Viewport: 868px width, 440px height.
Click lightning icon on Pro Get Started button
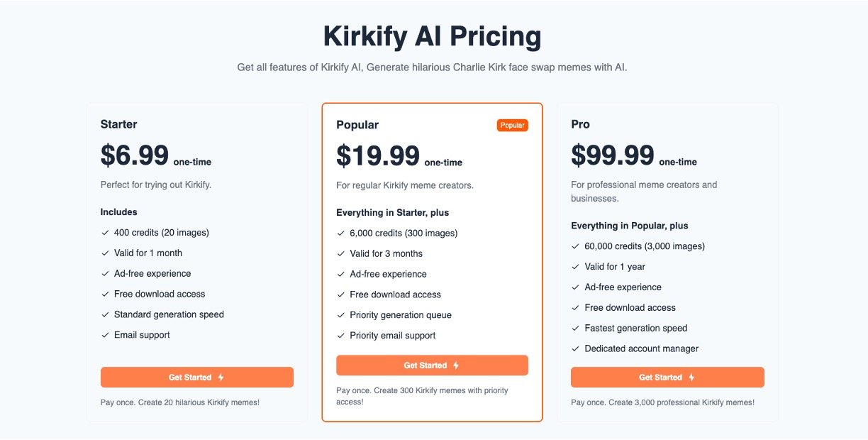[691, 378]
